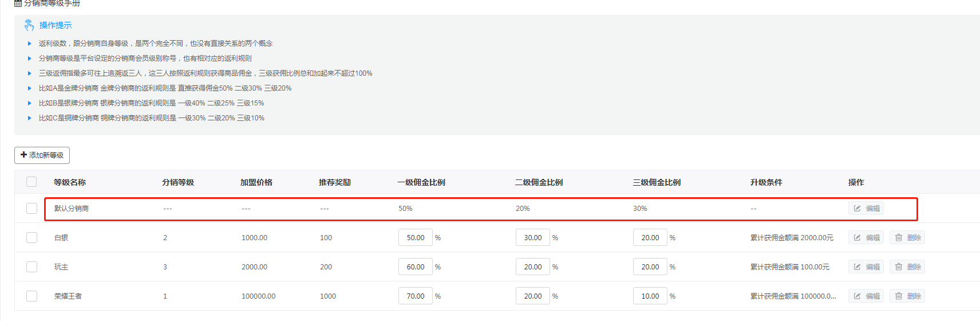980x321 pixels.
Task: Click 荣耀王者 third-level commission input field
Action: click(x=650, y=296)
